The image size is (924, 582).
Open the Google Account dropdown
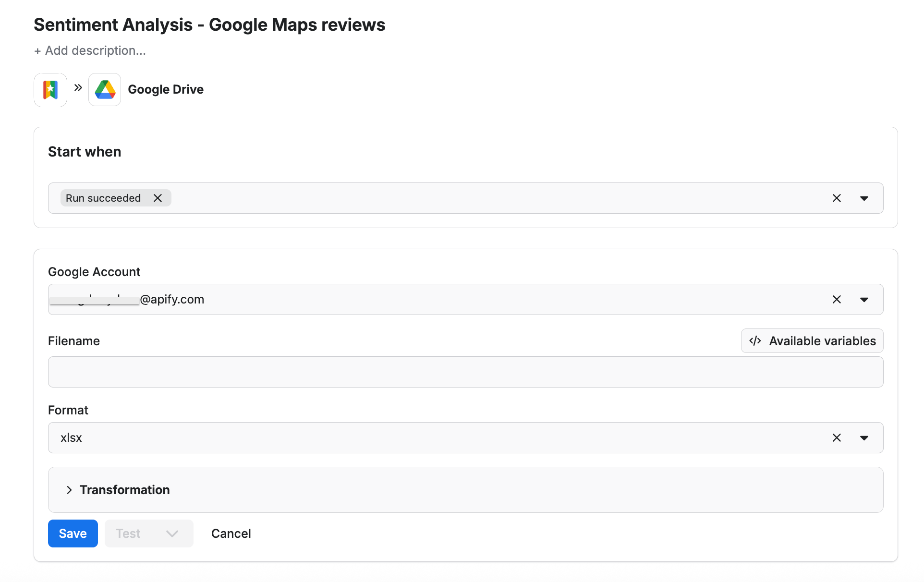coord(864,299)
